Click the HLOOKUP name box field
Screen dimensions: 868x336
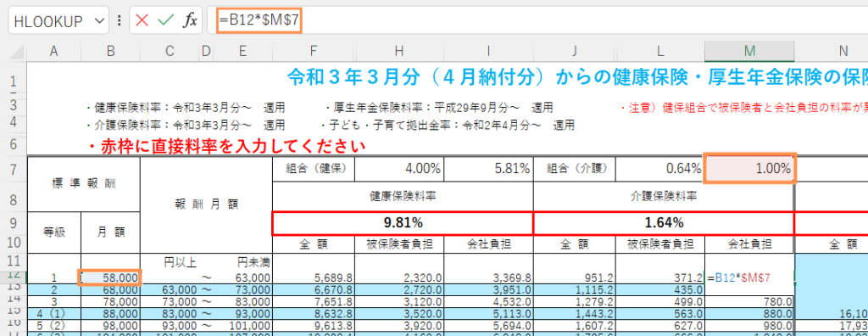pyautogui.click(x=50, y=21)
